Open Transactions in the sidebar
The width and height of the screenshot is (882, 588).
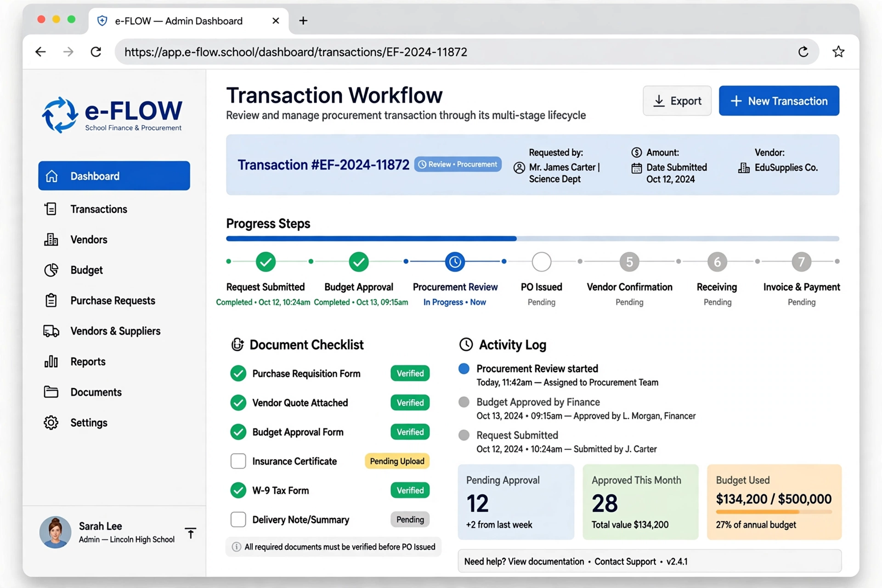pyautogui.click(x=98, y=209)
